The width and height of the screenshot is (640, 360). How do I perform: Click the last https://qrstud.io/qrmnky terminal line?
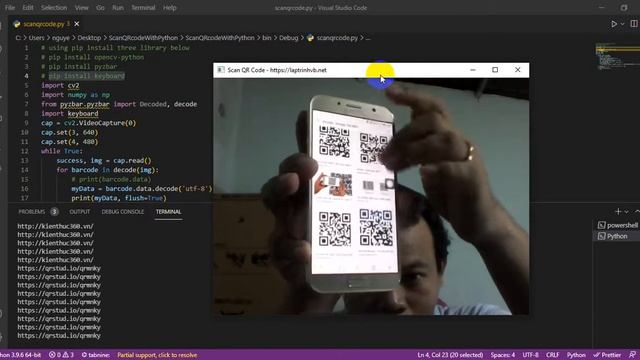point(59,336)
